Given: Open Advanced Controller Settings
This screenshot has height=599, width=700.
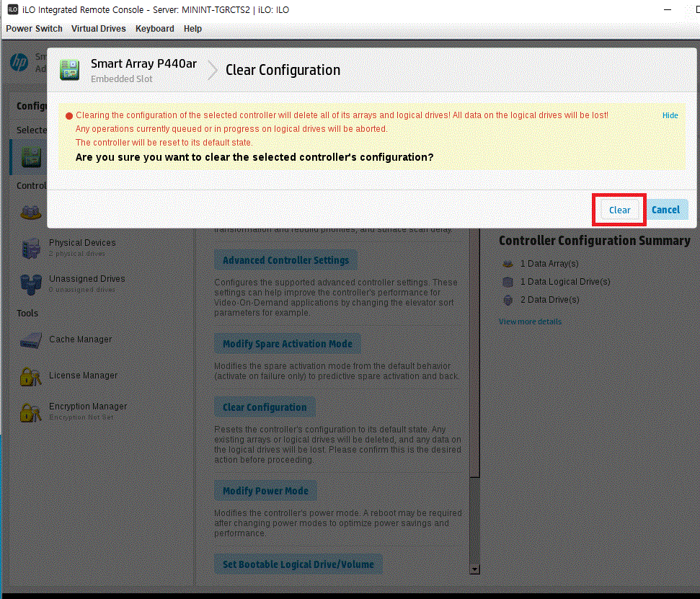Looking at the screenshot, I should point(285,260).
